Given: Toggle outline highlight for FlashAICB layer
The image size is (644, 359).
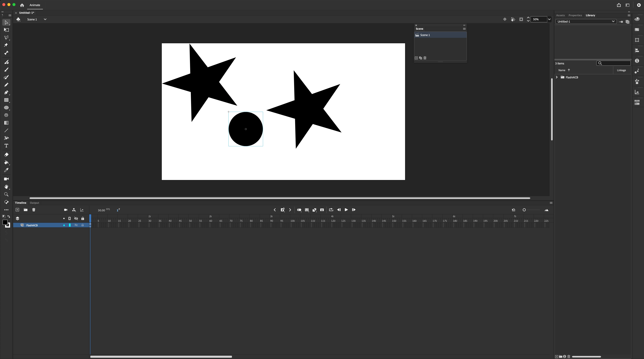Looking at the screenshot, I should [70, 225].
